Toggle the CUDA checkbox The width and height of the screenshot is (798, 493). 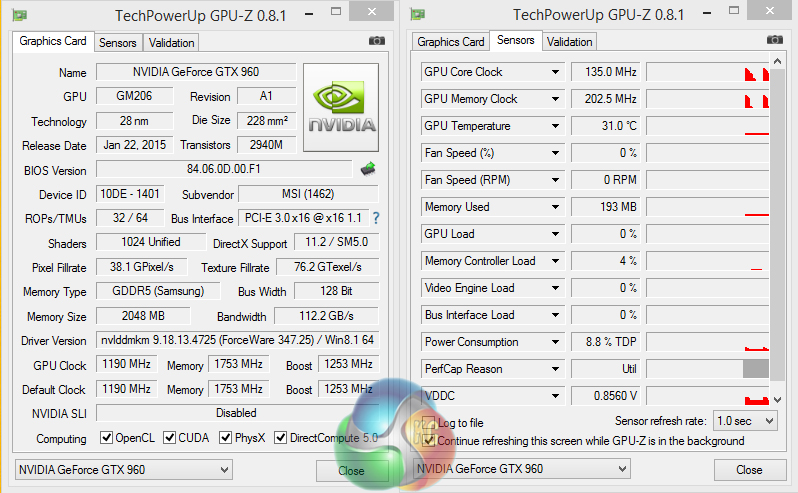[169, 438]
